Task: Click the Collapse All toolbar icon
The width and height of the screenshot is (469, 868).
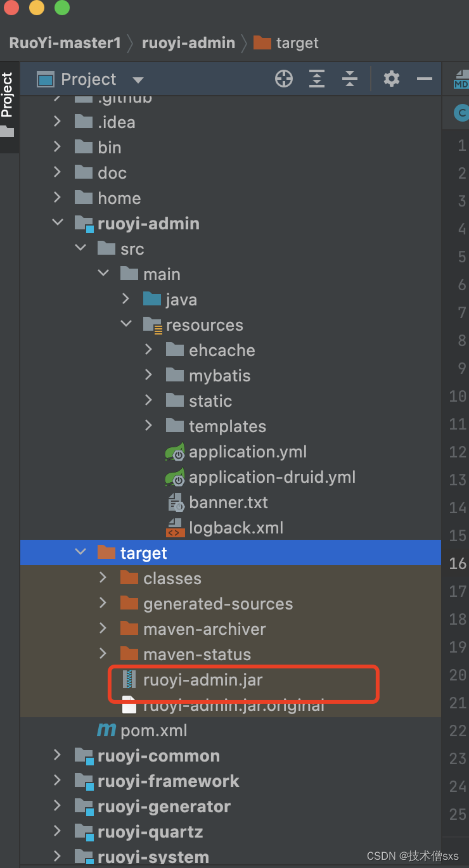Action: (350, 79)
